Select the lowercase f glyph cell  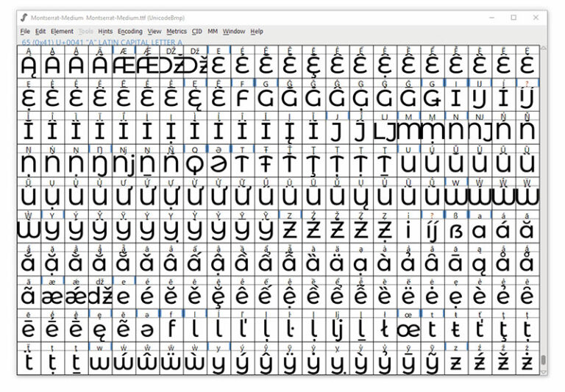(x=171, y=326)
